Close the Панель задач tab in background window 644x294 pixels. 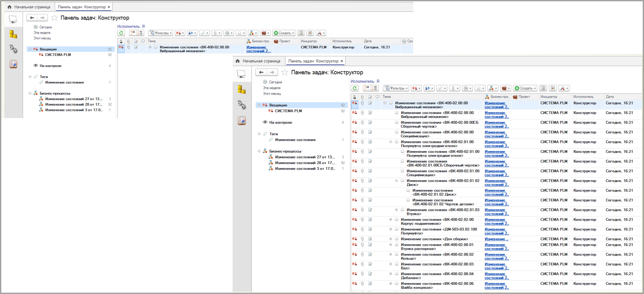pos(109,7)
